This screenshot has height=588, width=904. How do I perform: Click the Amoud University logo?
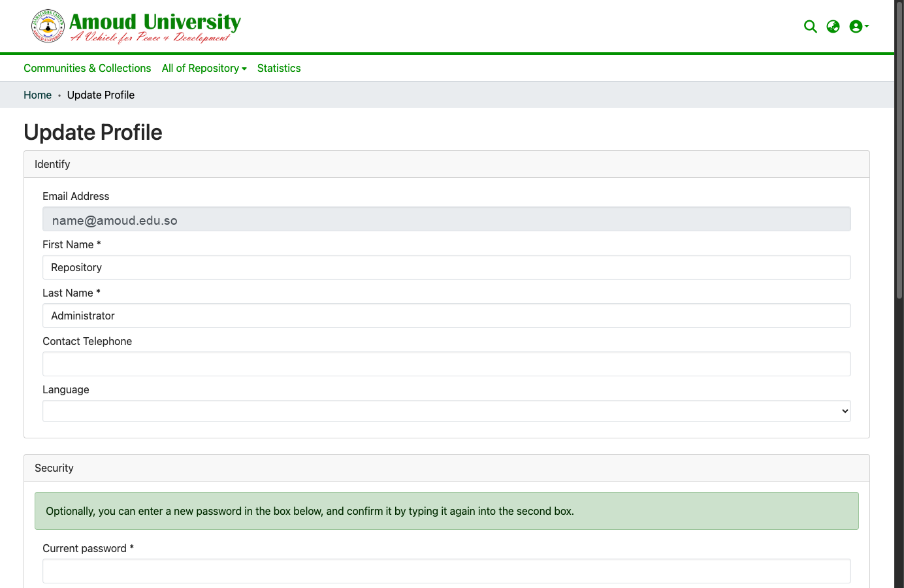click(136, 27)
